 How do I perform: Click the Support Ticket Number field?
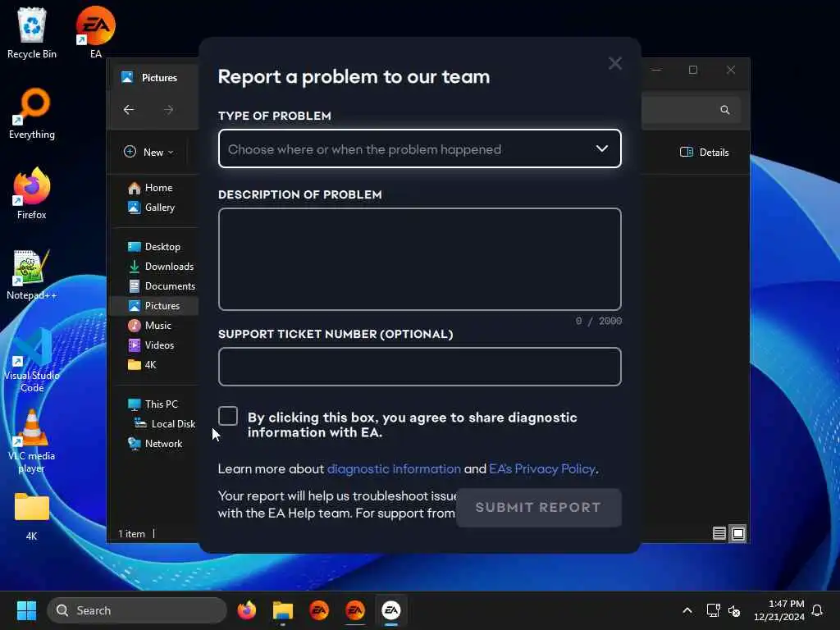(419, 367)
